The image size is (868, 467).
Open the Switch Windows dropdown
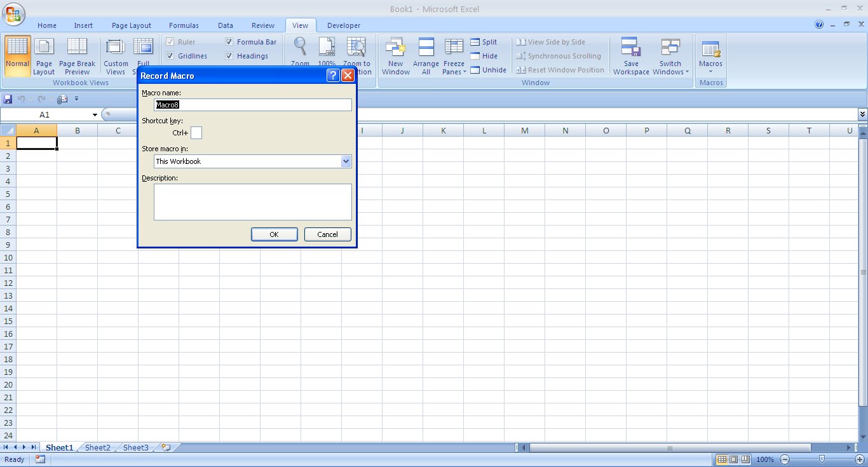point(670,56)
